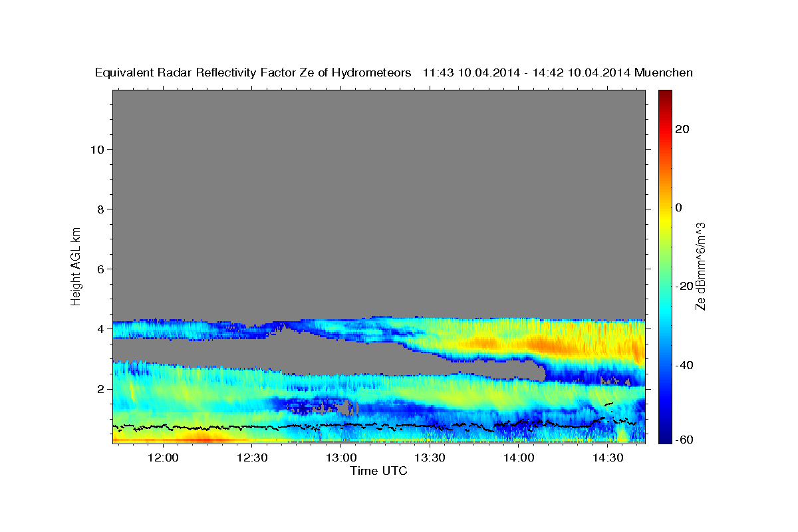The image size is (798, 532).
Task: Click the colorbar label '-60'
Action: pyautogui.click(x=684, y=440)
